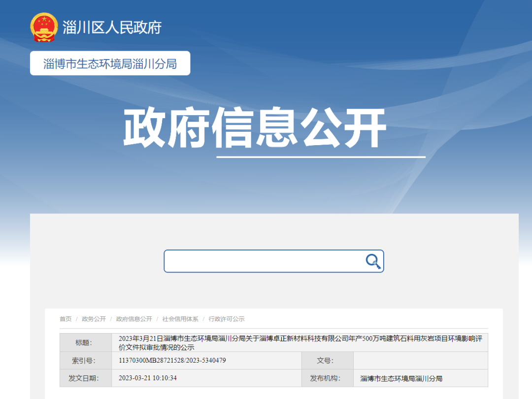Navigate to 政府信息公开 in the breadcrumb
The width and height of the screenshot is (532, 399).
point(134,319)
